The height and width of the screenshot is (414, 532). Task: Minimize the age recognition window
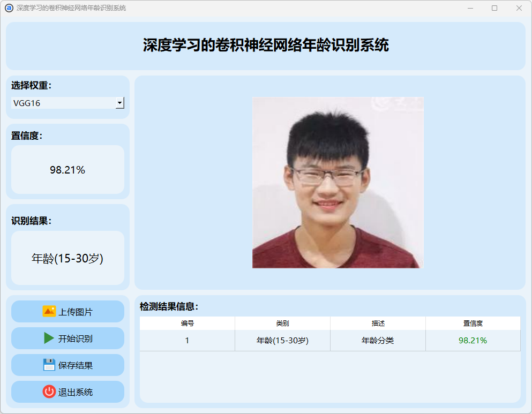(x=470, y=8)
